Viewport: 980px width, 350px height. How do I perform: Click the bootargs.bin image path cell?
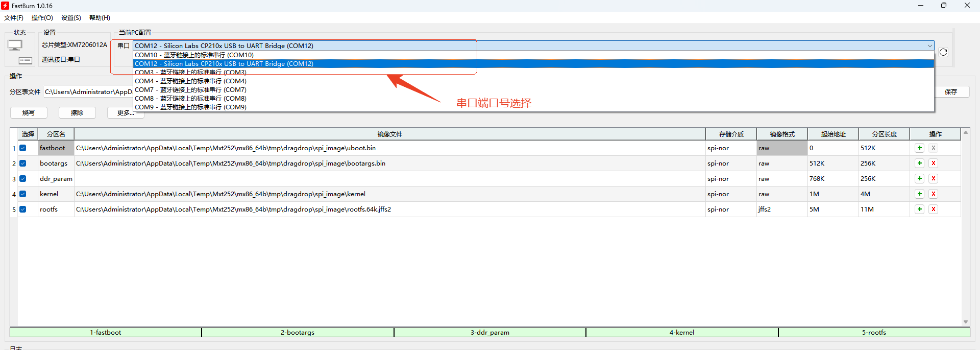point(390,164)
